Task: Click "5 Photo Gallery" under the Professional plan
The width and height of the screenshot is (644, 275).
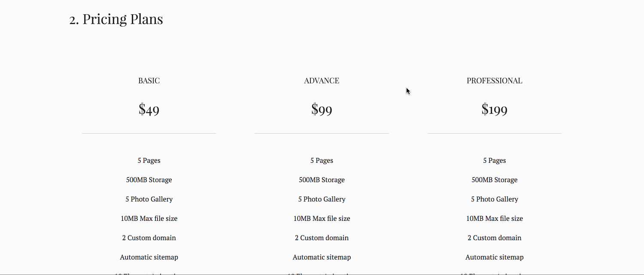Action: [x=494, y=199]
